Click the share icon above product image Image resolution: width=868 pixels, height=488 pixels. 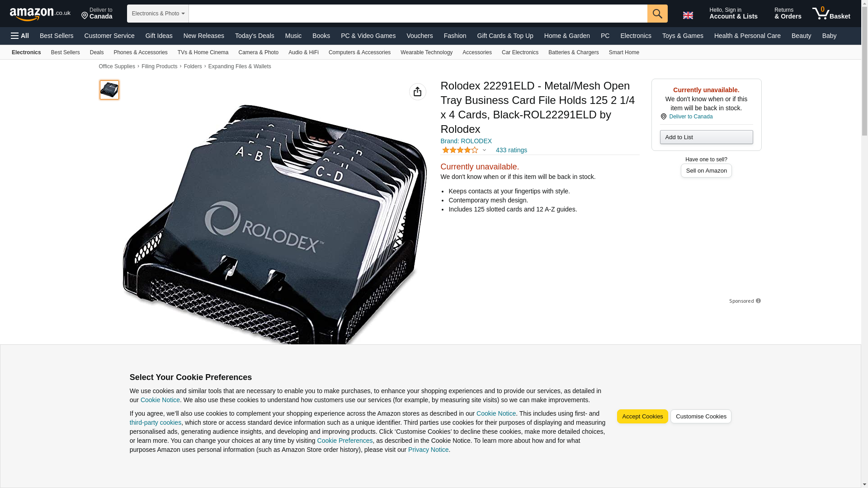tap(417, 92)
